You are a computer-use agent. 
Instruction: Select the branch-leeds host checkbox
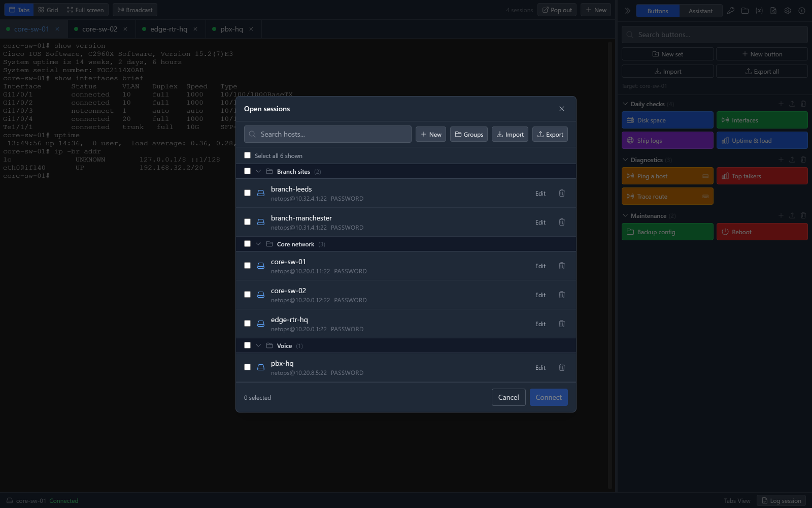click(x=248, y=193)
